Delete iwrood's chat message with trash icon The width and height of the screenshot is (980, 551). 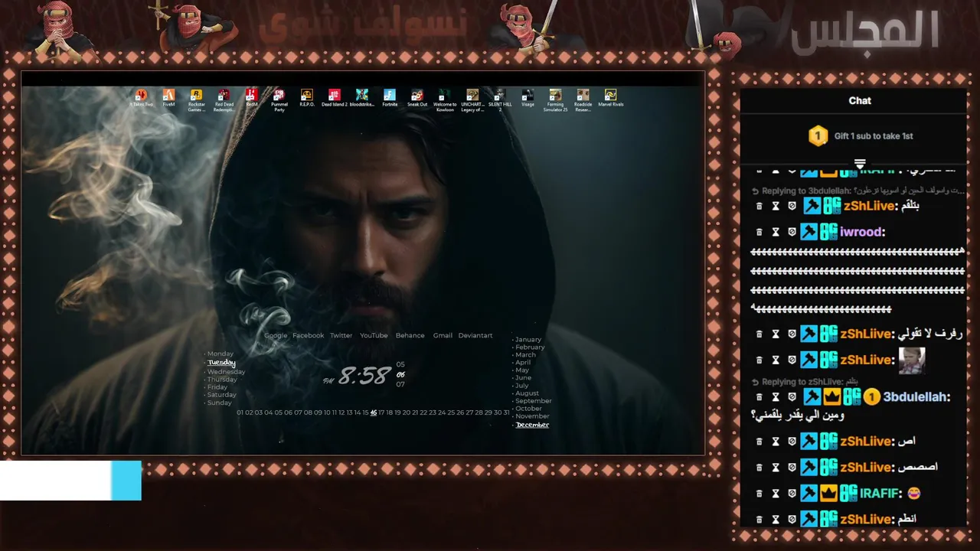[759, 232]
